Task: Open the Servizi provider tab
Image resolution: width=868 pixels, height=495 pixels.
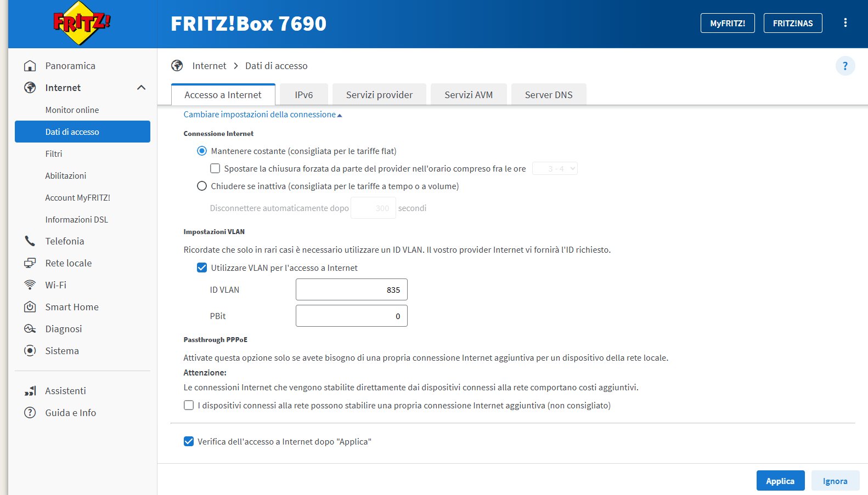Action: [379, 94]
